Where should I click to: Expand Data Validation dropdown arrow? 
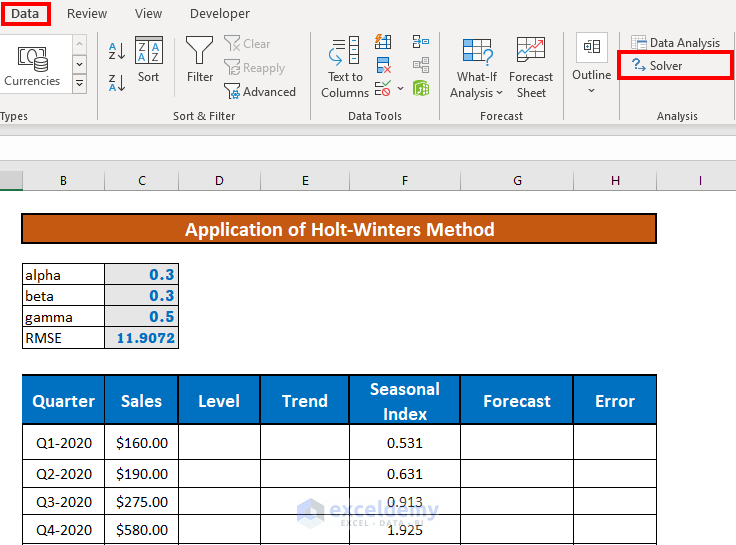tap(400, 88)
